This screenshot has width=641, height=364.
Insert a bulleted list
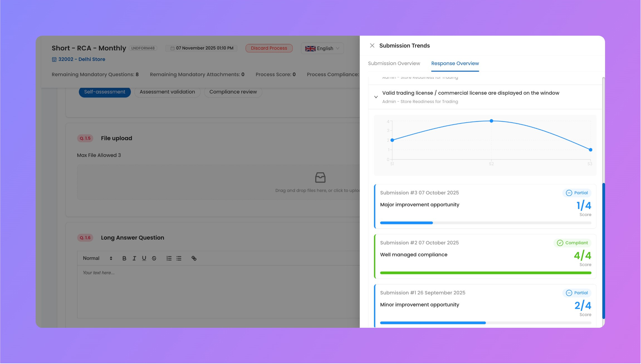(179, 258)
